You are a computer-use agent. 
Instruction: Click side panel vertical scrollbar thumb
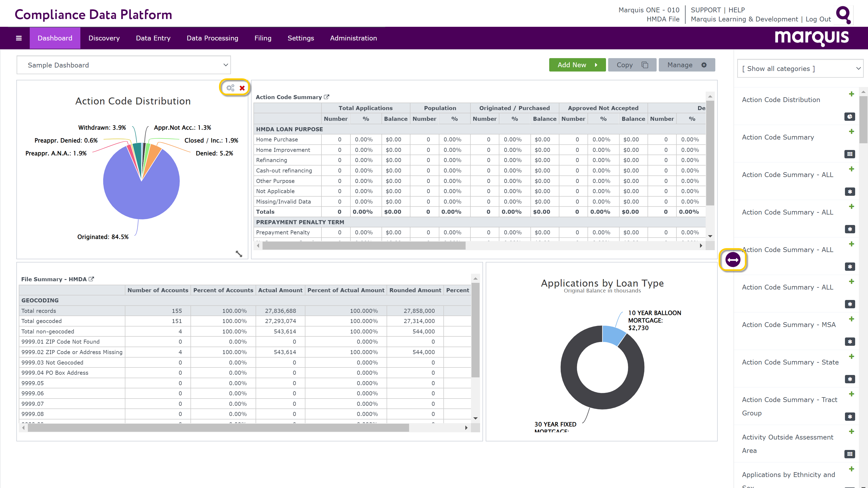tap(863, 119)
